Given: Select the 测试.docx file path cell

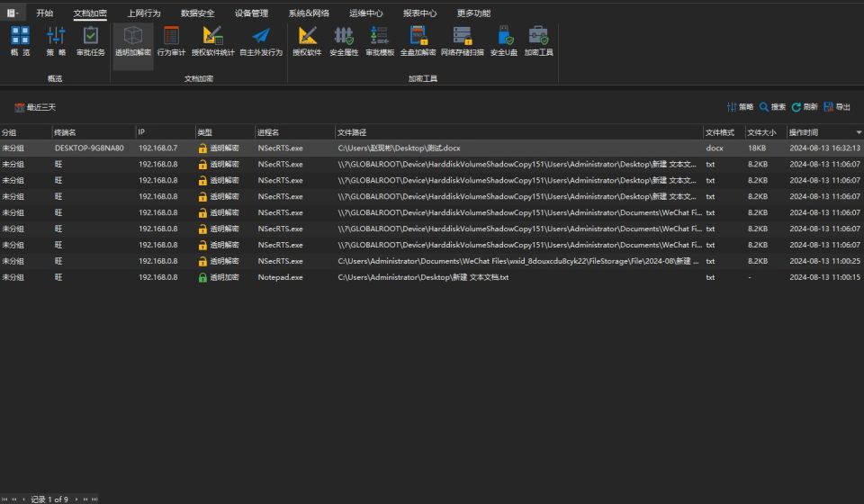Looking at the screenshot, I should pos(399,148).
